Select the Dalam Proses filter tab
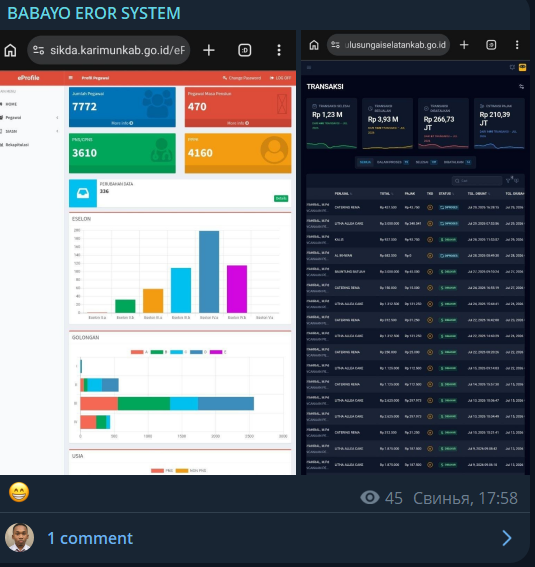The image size is (535, 567). (393, 162)
